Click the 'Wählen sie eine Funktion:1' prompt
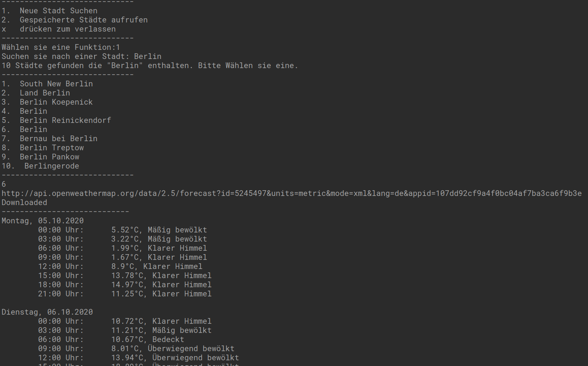Screen dimensions: 588x366 pos(61,47)
